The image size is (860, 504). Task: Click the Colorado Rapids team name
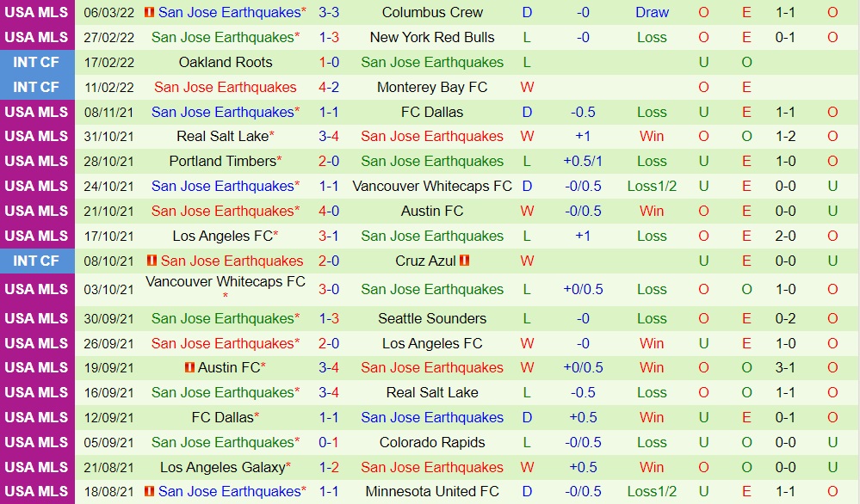432,442
